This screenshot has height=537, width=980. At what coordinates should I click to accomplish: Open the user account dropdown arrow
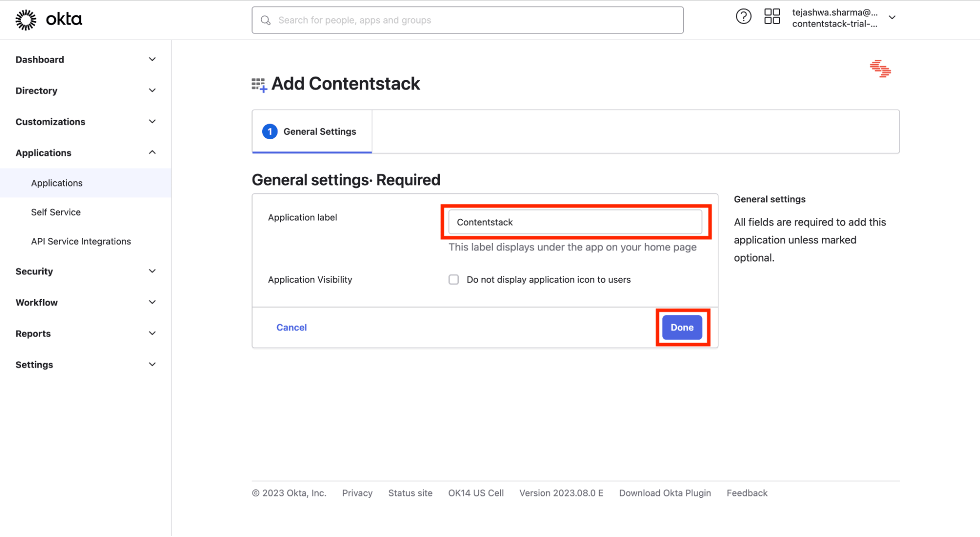coord(892,18)
